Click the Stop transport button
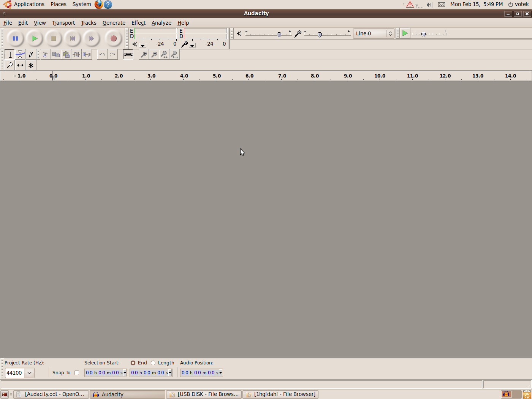Viewport: 532px width, 399px height. point(54,38)
